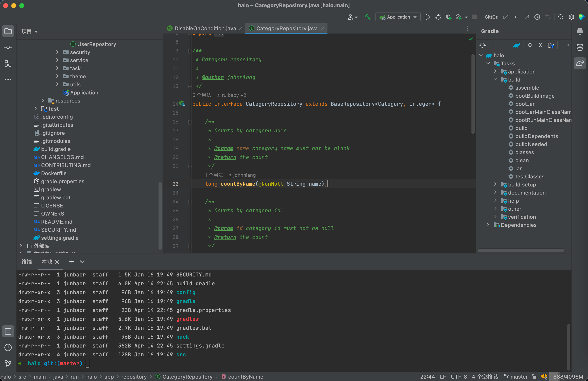This screenshot has width=588, height=381.
Task: Open the Application run configuration dropdown
Action: pyautogui.click(x=398, y=17)
